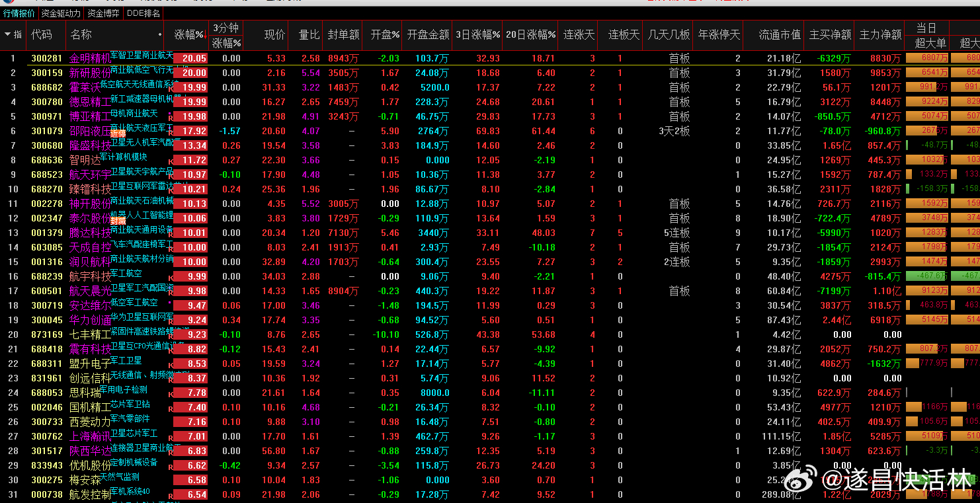Viewport: 980px width, 503px height.
Task: Click stock code 688682
Action: tap(47, 87)
